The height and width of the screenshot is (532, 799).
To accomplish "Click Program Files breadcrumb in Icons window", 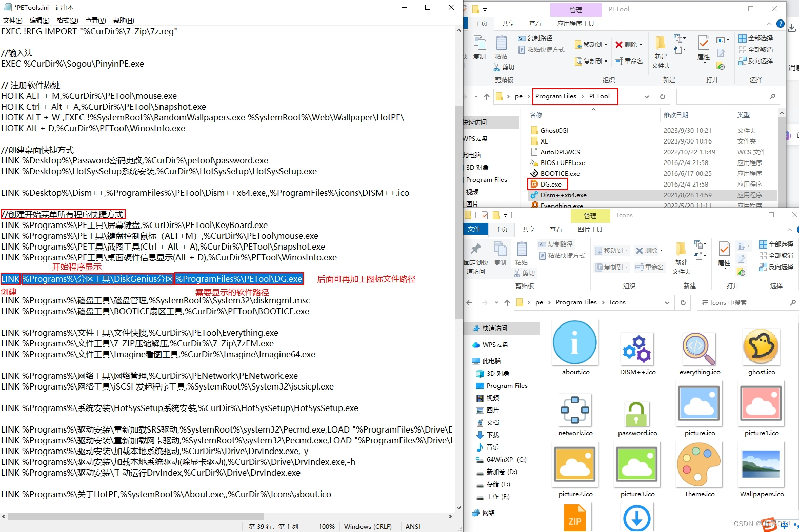I will click(576, 302).
